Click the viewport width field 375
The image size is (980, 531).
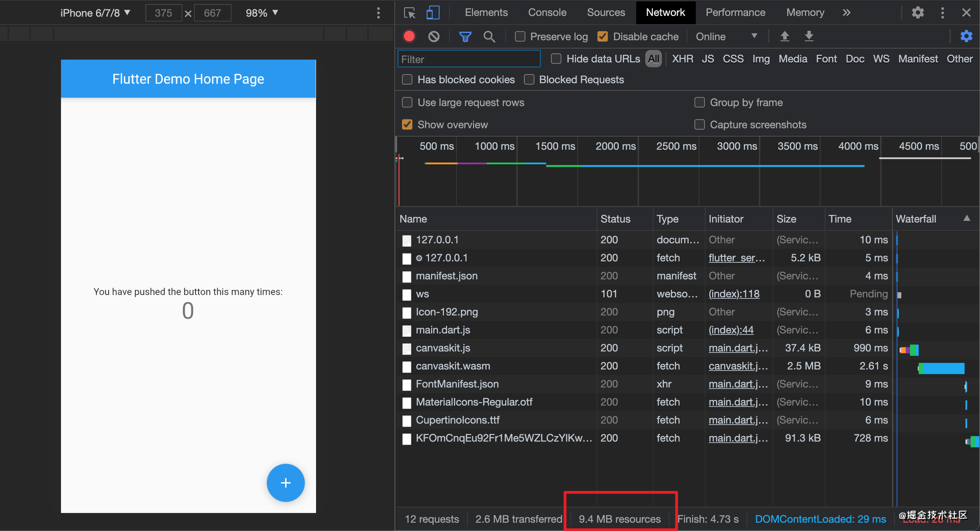(164, 13)
